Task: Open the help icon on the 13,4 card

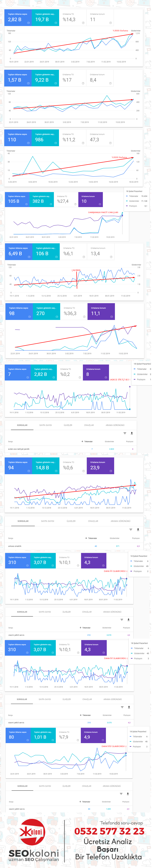Action: coord(111,257)
